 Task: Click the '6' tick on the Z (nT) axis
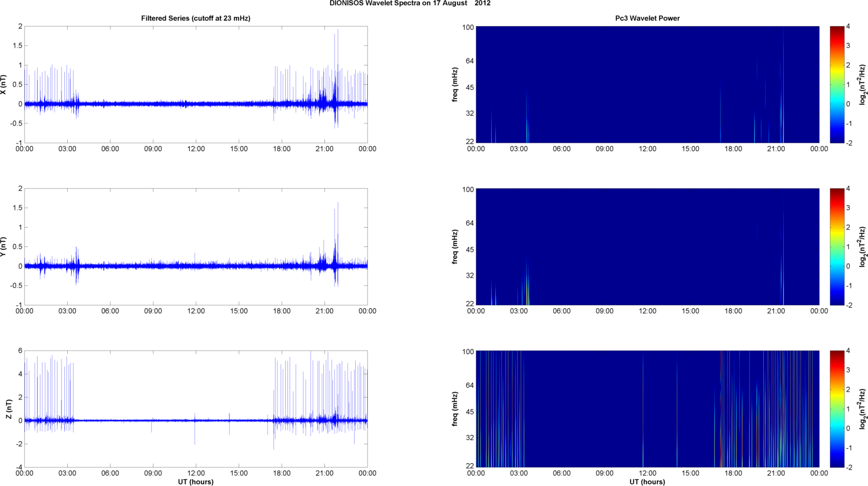coord(20,351)
